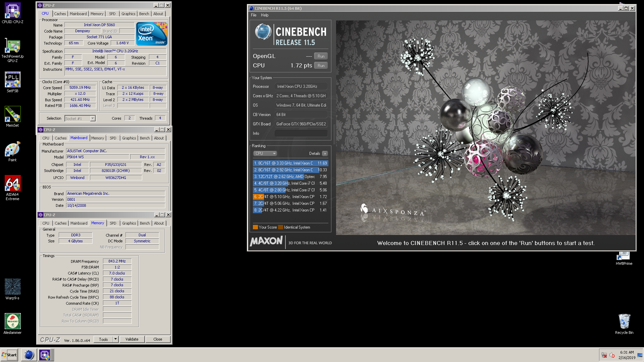Image resolution: width=644 pixels, height=362 pixels.
Task: Click the Show Desktop tray icon
Action: click(640, 355)
